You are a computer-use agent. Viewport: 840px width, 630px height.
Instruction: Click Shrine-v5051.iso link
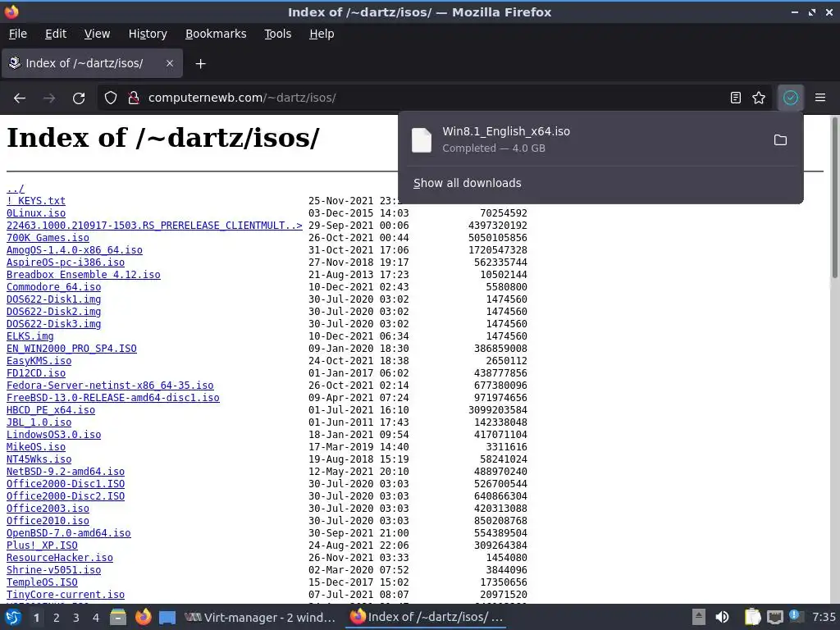[53, 571]
